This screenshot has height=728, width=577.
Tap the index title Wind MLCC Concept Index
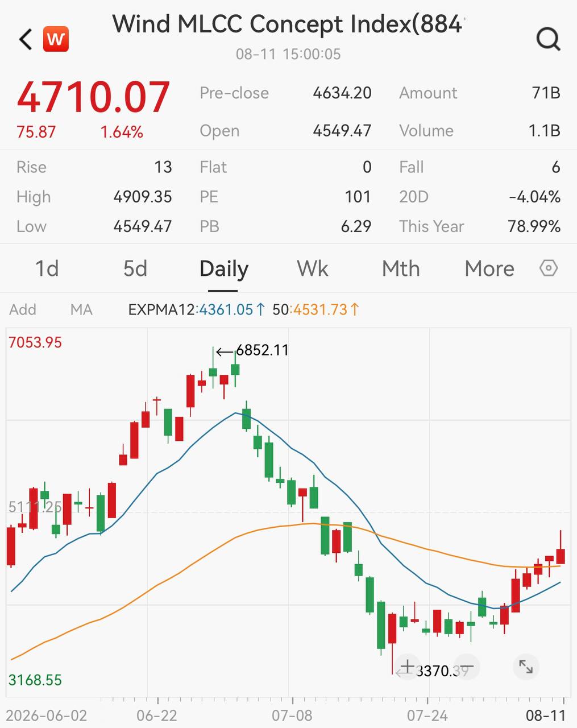tap(289, 24)
